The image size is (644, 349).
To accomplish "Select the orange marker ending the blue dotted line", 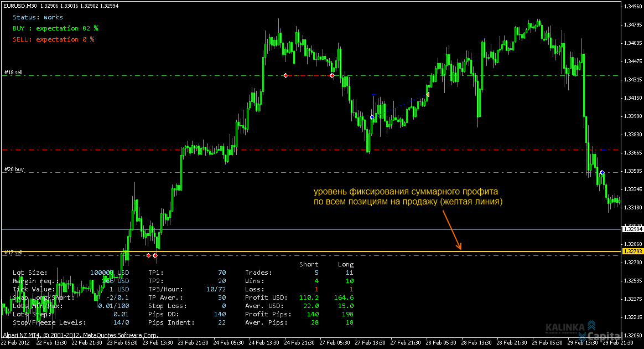I will [428, 95].
